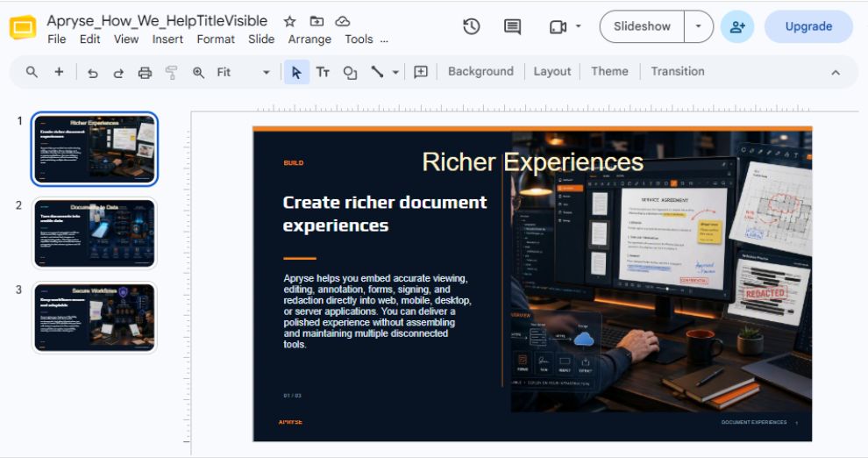The width and height of the screenshot is (868, 458).
Task: Star the presentation title
Action: (289, 22)
